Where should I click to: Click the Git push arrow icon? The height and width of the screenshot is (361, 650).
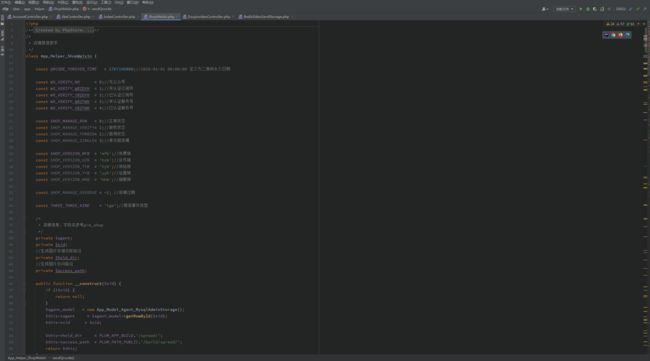pyautogui.click(x=645, y=9)
